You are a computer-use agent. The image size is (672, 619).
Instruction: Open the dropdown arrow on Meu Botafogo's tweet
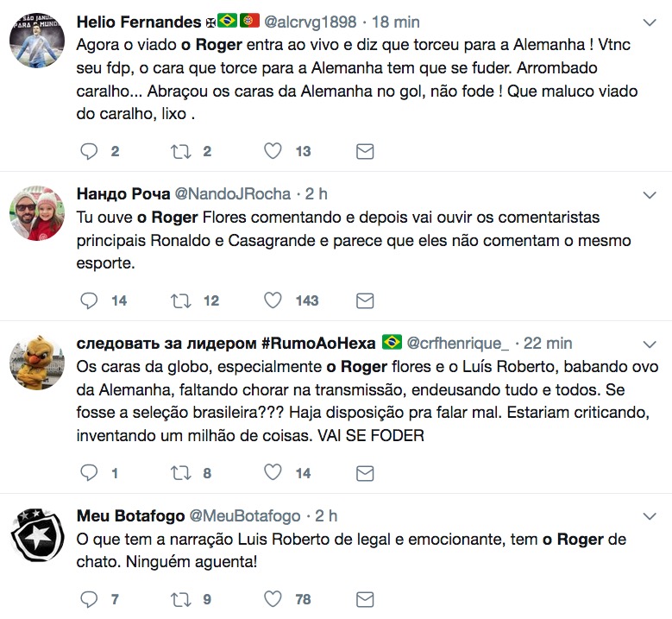click(x=650, y=515)
